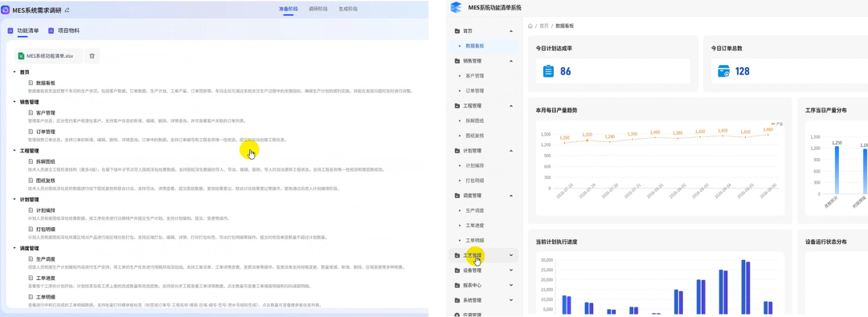Viewport: 868px width, 317px height.
Task: Collapse the 首页 group in 功能清单 tree
Action: (14, 72)
